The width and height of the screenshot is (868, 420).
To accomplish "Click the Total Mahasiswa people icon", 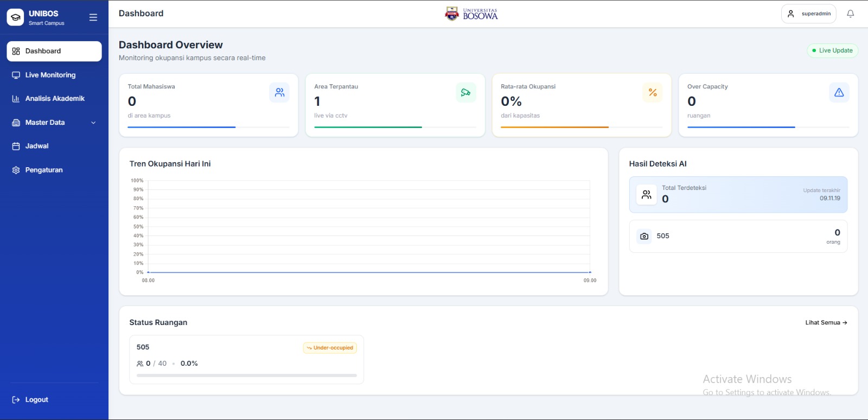I will 279,92.
